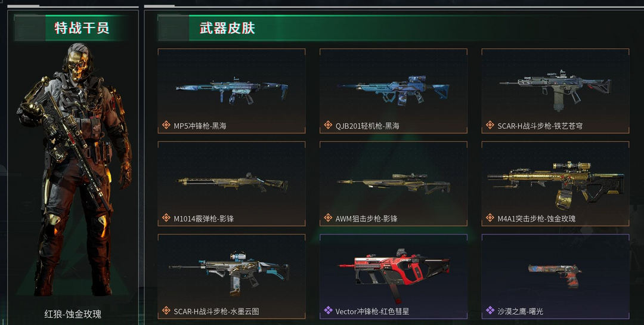
Task: Select the blue MP5 submachine gun image
Action: pyautogui.click(x=231, y=90)
